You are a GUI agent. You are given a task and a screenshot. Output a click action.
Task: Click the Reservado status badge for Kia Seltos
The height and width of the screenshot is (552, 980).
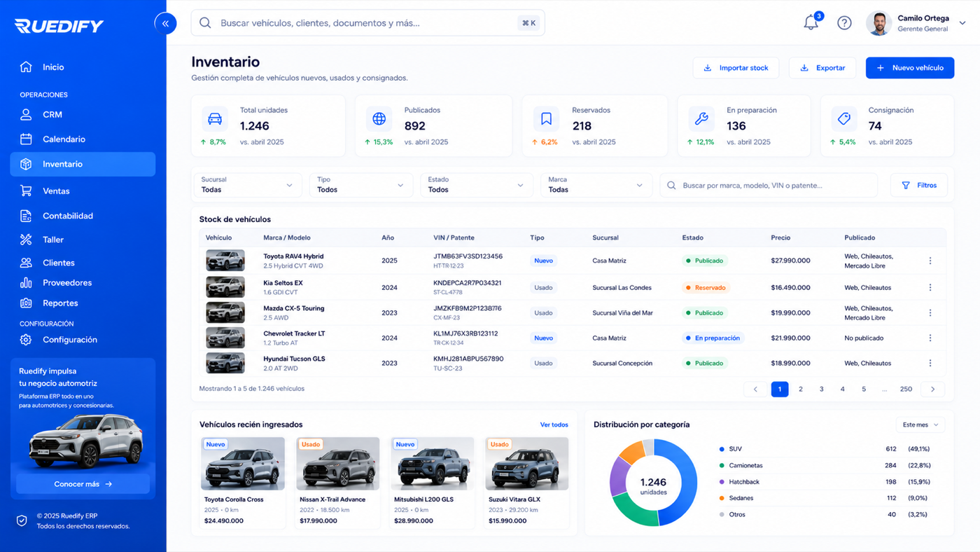[x=706, y=287]
